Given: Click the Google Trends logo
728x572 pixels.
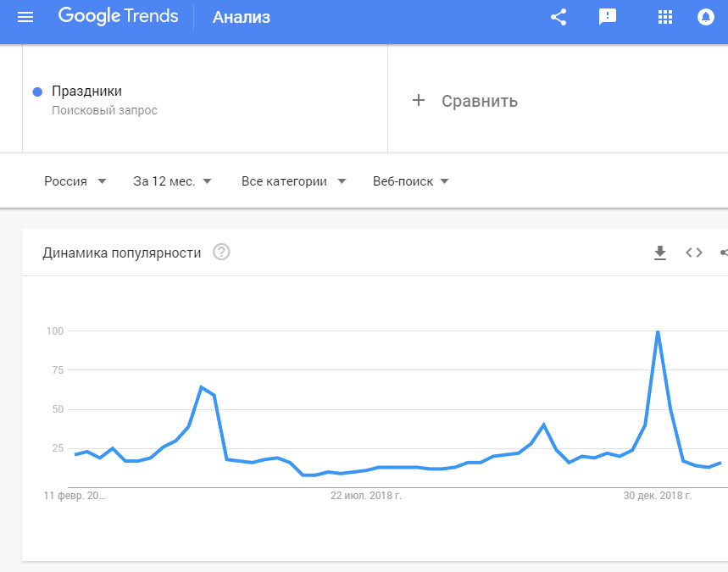Looking at the screenshot, I should [119, 17].
